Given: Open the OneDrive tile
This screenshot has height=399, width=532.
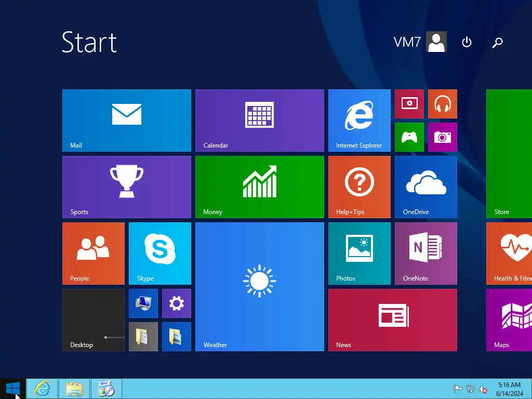Looking at the screenshot, I should click(426, 187).
